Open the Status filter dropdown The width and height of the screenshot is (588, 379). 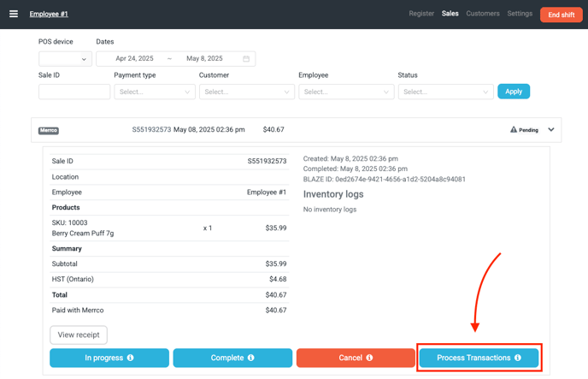pos(445,92)
